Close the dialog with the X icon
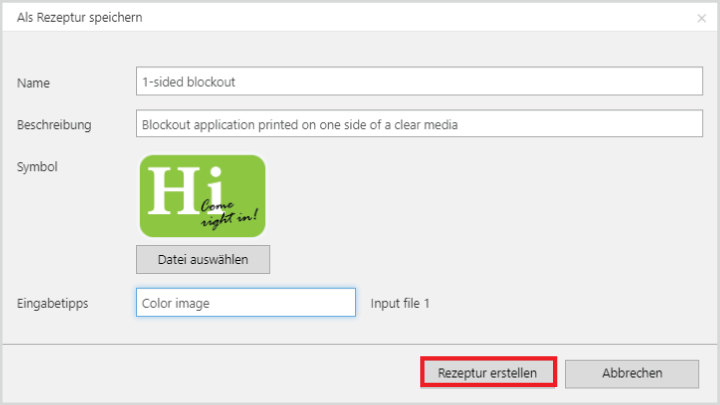The image size is (720, 405). point(701,18)
